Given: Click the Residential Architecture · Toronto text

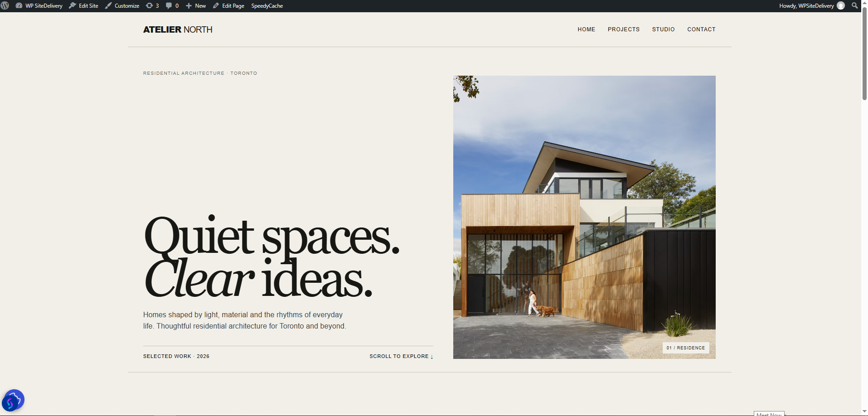Looking at the screenshot, I should [x=200, y=73].
